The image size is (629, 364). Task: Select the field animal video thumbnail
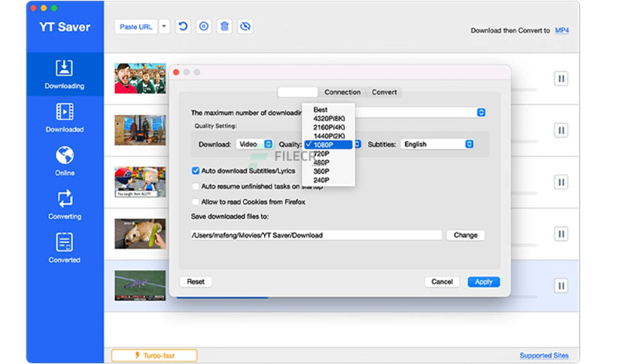pos(140,286)
